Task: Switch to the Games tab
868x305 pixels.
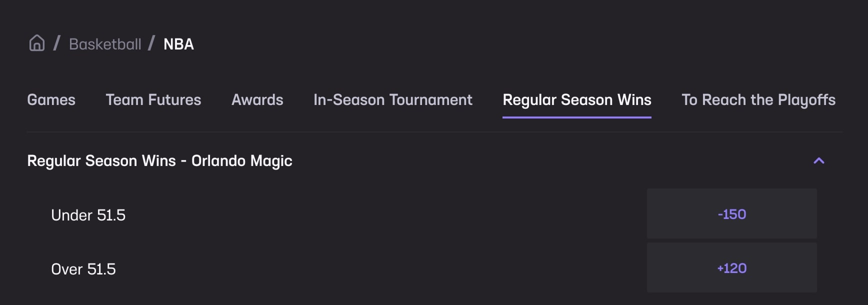Action: [51, 100]
